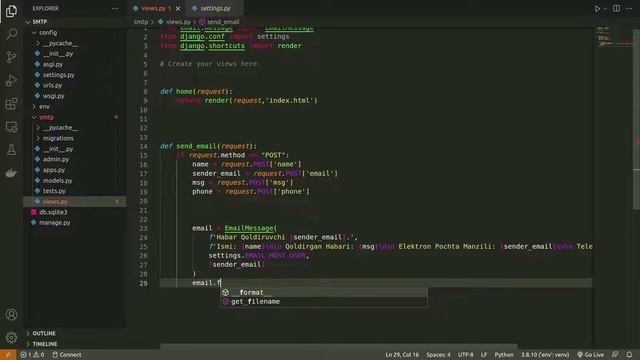Viewport: 640px width, 360px height.
Task: Collapse the smtp app folder
Action: 75,117
